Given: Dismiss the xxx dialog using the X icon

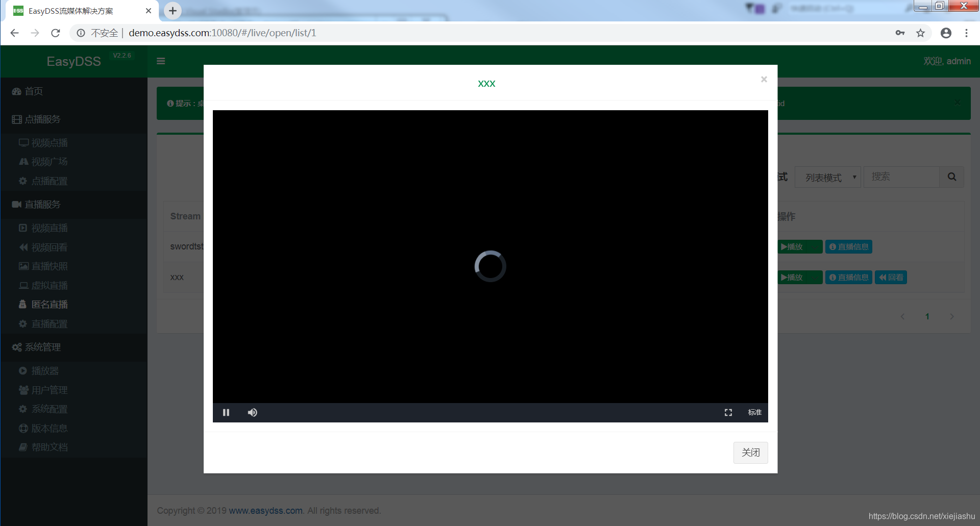Looking at the screenshot, I should point(764,79).
